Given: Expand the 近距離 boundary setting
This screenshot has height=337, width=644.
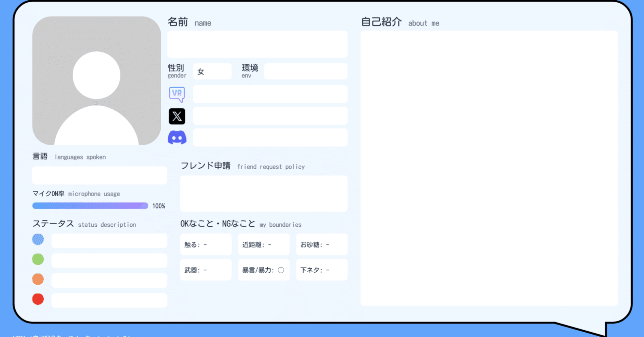Looking at the screenshot, I should pos(264,244).
